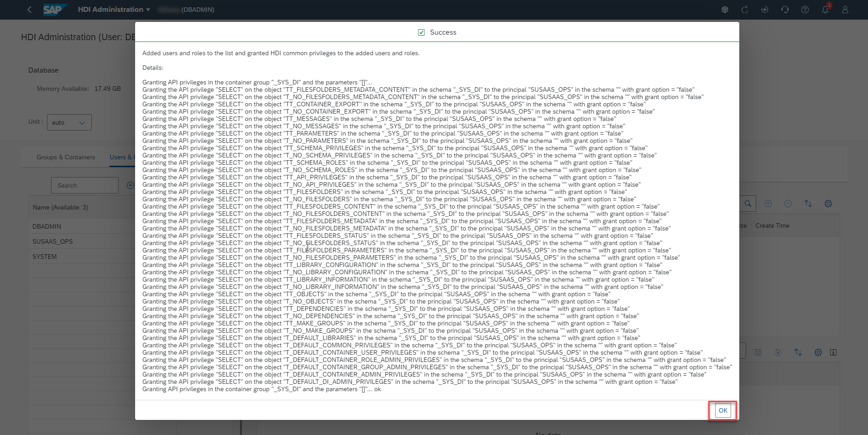Open the cube-shaped services icon in header
The width and height of the screenshot is (868, 435).
[x=725, y=10]
